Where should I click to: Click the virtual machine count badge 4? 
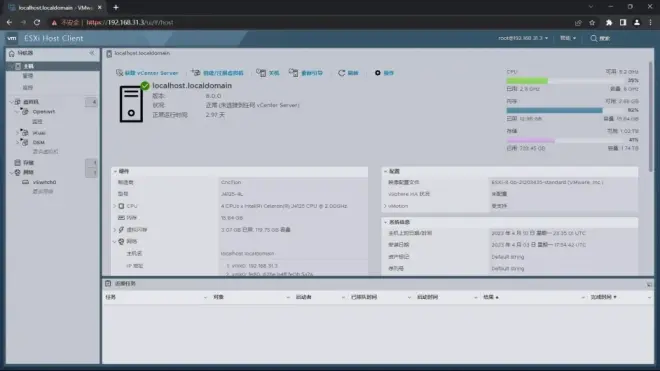tap(92, 102)
